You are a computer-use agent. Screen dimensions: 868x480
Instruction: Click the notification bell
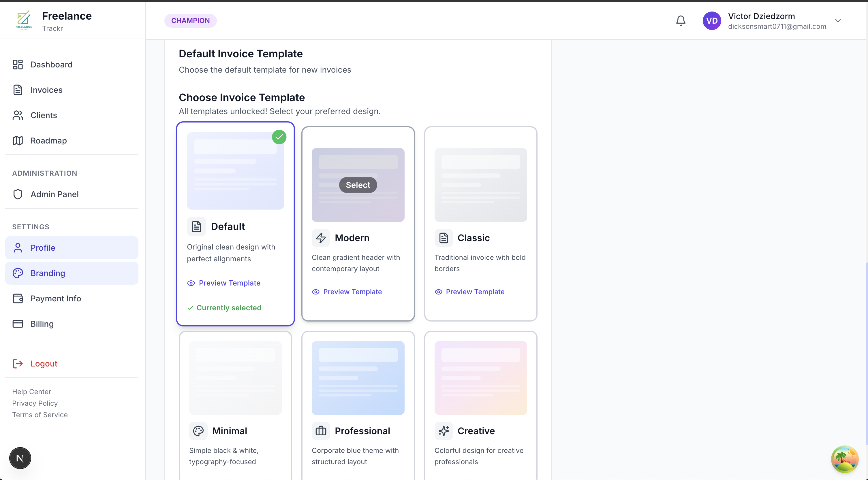tap(680, 20)
